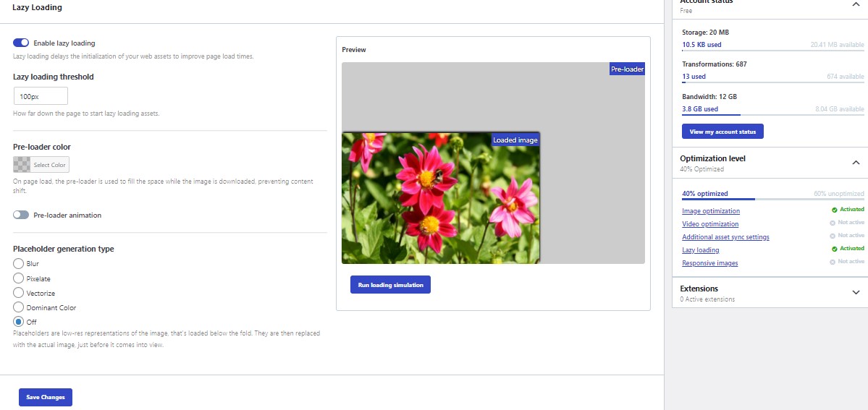Click the 0 Active extensions text

(x=707, y=299)
